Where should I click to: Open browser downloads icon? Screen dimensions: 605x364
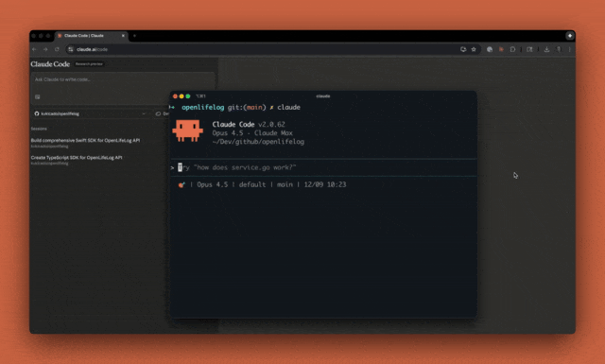546,49
